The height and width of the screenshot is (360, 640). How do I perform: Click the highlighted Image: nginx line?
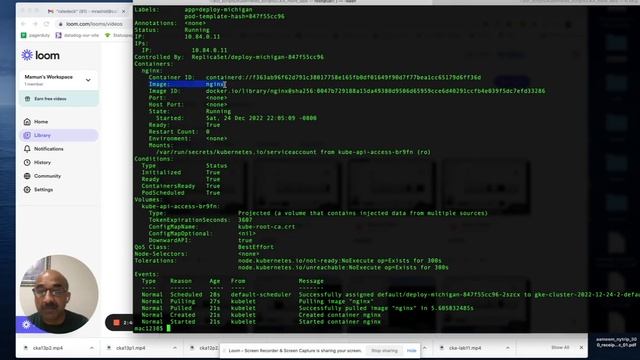(x=187, y=84)
